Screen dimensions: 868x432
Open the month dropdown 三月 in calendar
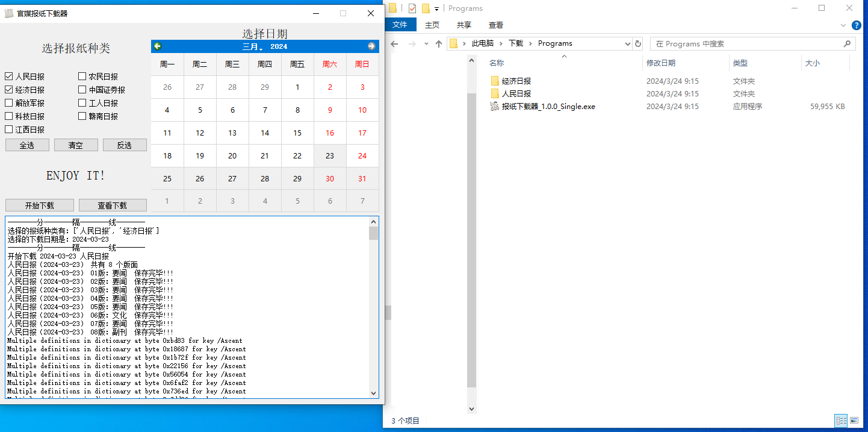pos(253,46)
